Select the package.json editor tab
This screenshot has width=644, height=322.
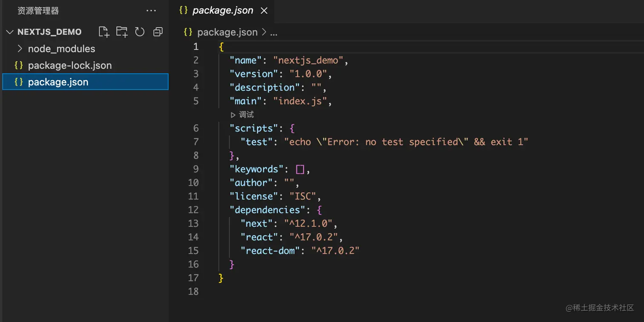pos(223,11)
